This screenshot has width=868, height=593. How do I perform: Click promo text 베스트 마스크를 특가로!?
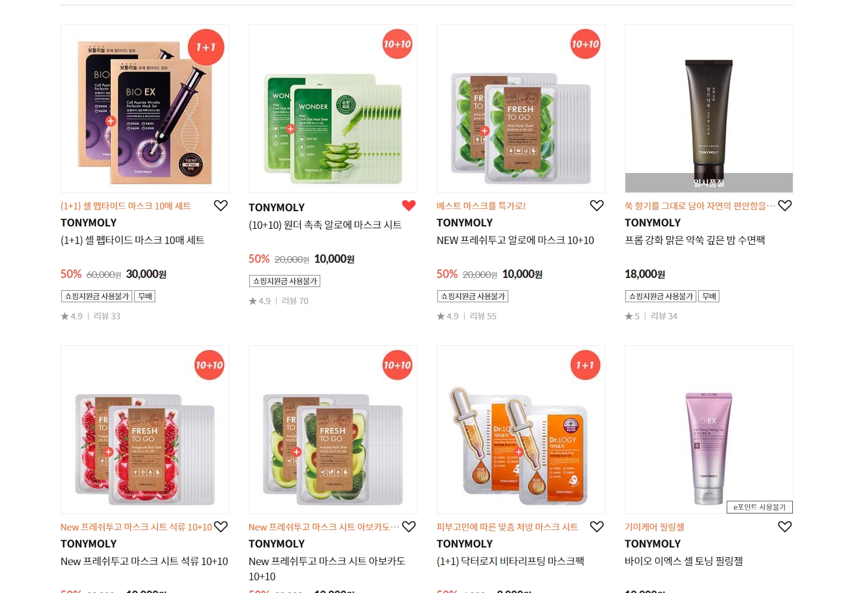coord(481,206)
